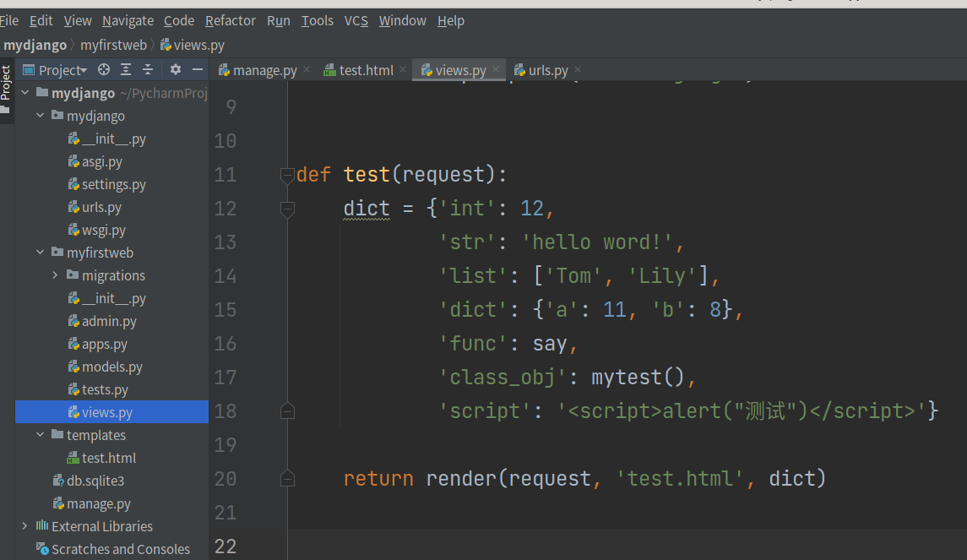
Task: Close the urls.py tab
Action: coord(577,70)
